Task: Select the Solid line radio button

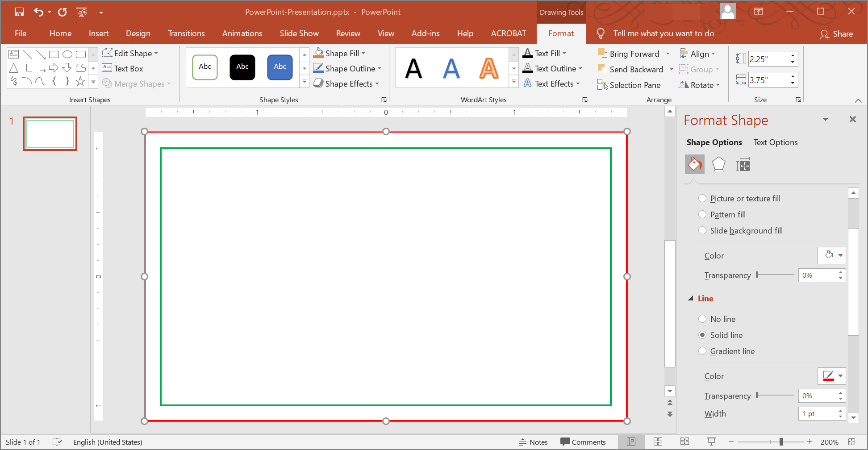Action: [x=703, y=335]
